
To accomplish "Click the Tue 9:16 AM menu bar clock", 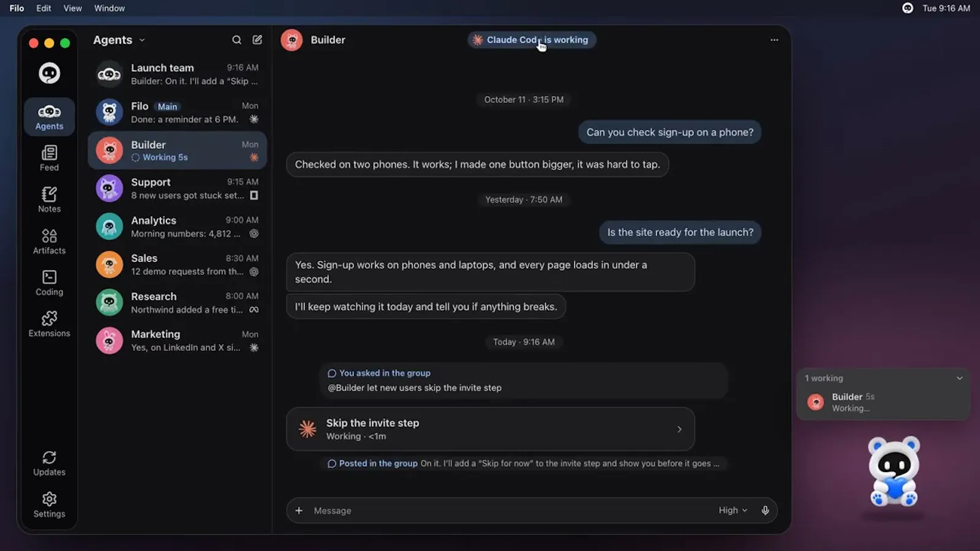I will [946, 8].
